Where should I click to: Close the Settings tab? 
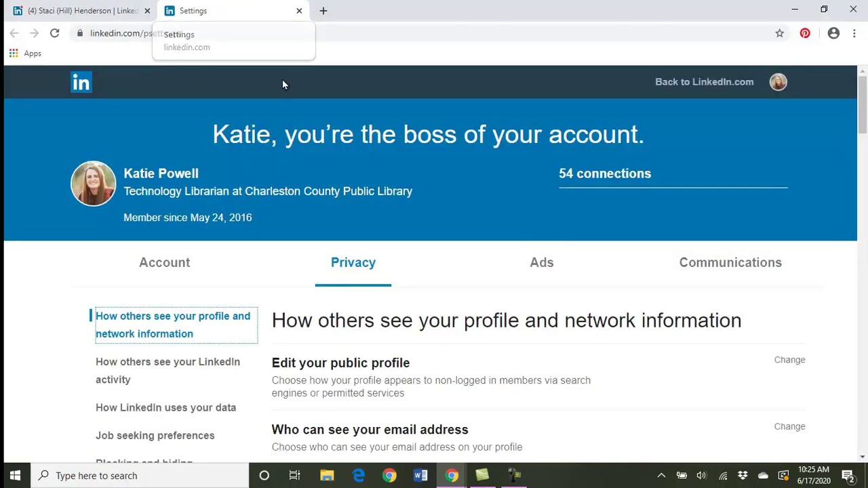click(x=299, y=11)
